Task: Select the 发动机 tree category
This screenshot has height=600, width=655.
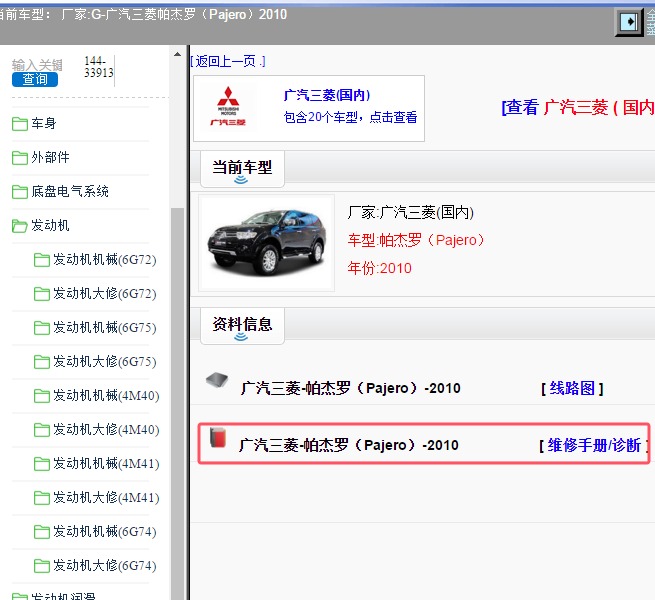Action: [x=50, y=226]
